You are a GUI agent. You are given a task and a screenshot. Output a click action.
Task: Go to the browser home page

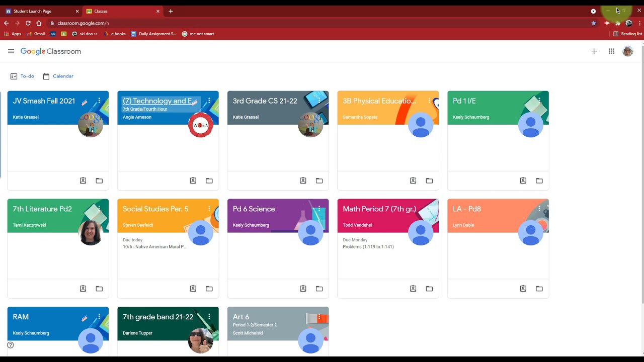pos(39,23)
